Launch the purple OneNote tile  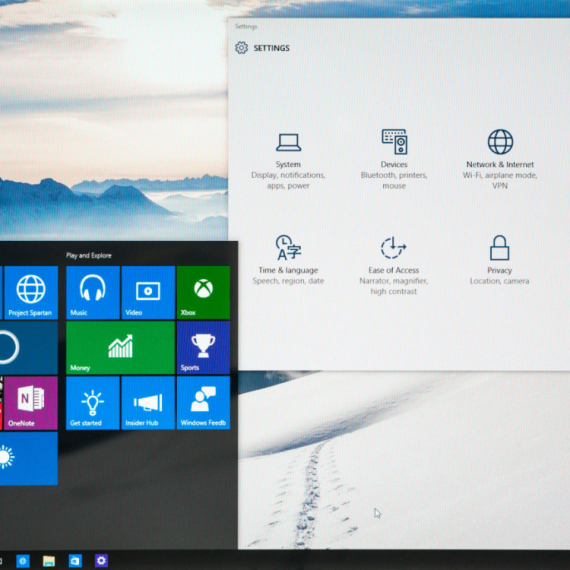point(31,403)
